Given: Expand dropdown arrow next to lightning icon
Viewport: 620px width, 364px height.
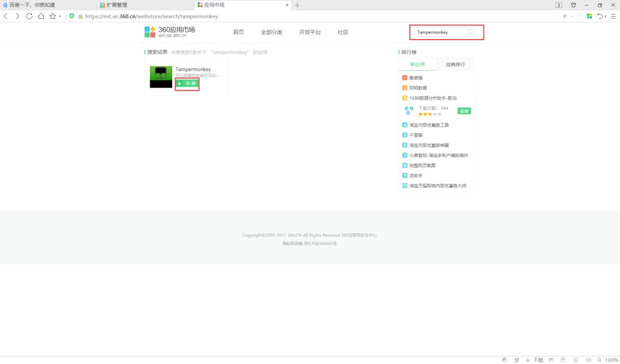Looking at the screenshot, I should point(572,17).
